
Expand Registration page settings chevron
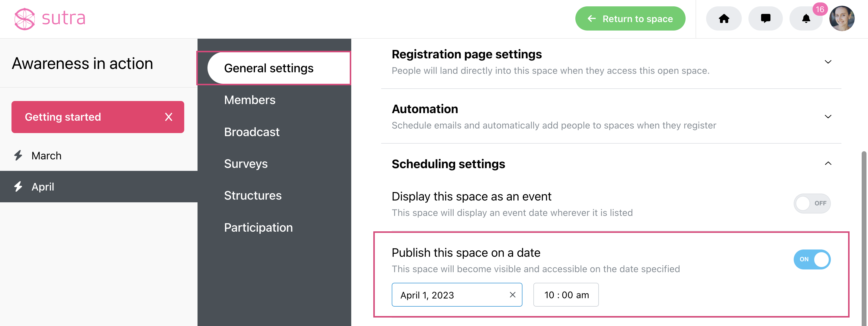pos(828,62)
